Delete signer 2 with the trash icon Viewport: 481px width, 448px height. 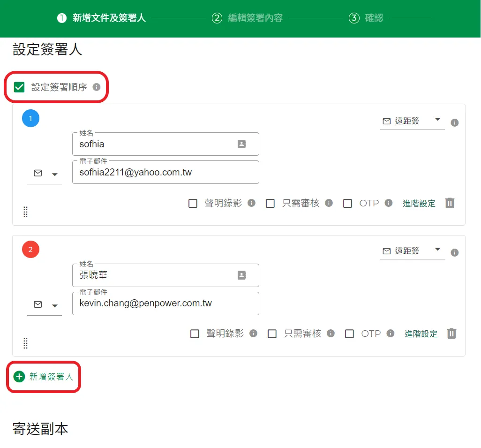(451, 334)
